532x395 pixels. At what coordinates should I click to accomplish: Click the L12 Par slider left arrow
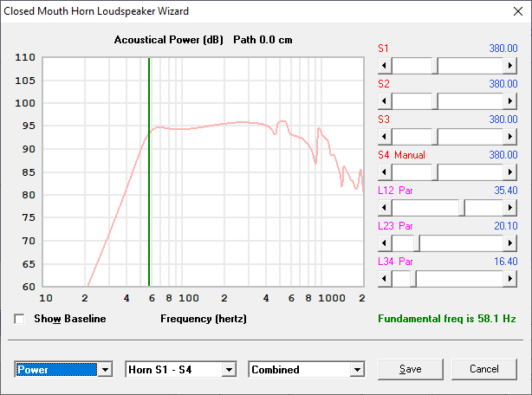click(x=385, y=208)
